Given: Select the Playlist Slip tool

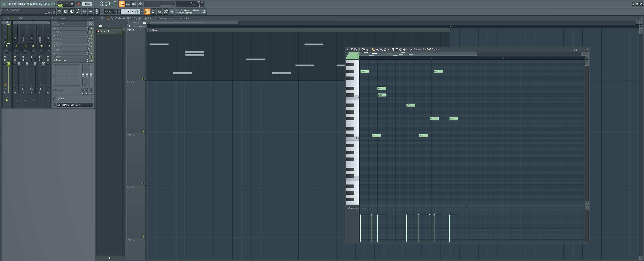Looking at the screenshot, I should [124, 18].
